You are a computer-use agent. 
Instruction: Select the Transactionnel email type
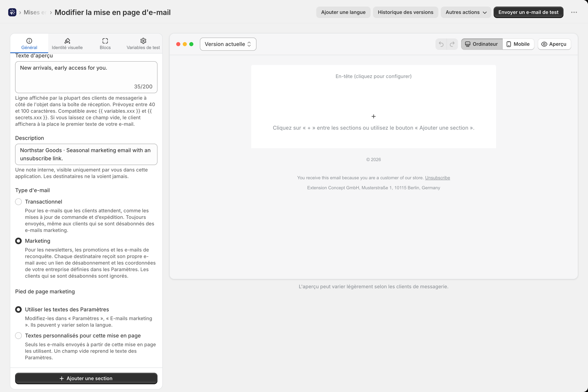tap(18, 202)
